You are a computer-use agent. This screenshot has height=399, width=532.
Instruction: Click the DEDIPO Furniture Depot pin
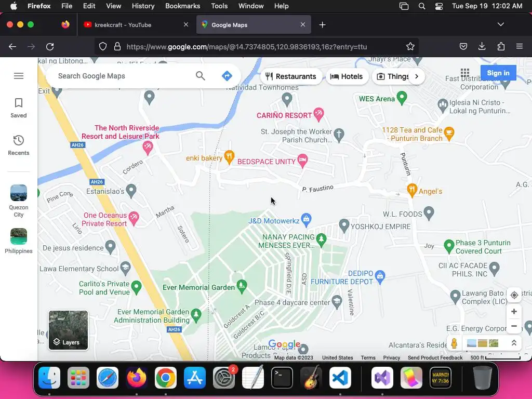coord(380,277)
